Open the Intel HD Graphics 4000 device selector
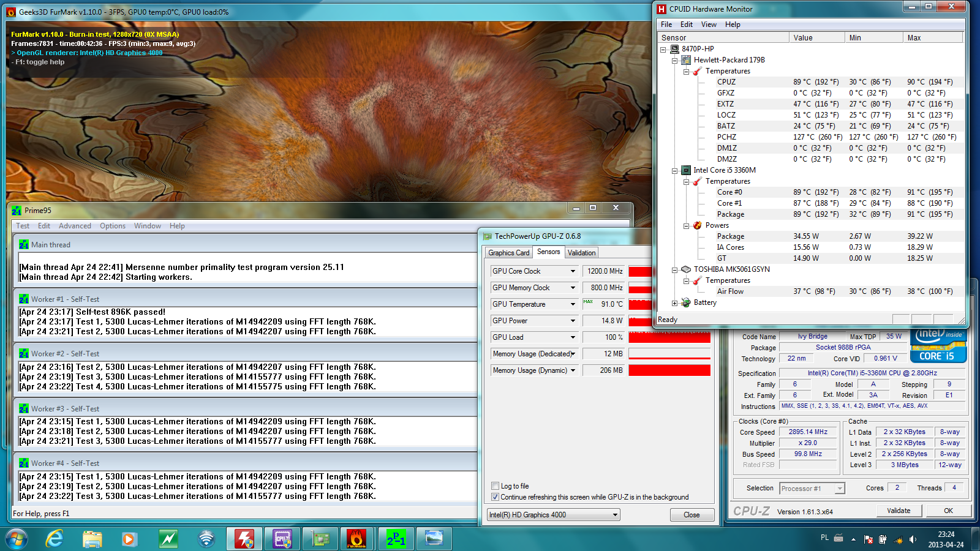 pos(554,515)
